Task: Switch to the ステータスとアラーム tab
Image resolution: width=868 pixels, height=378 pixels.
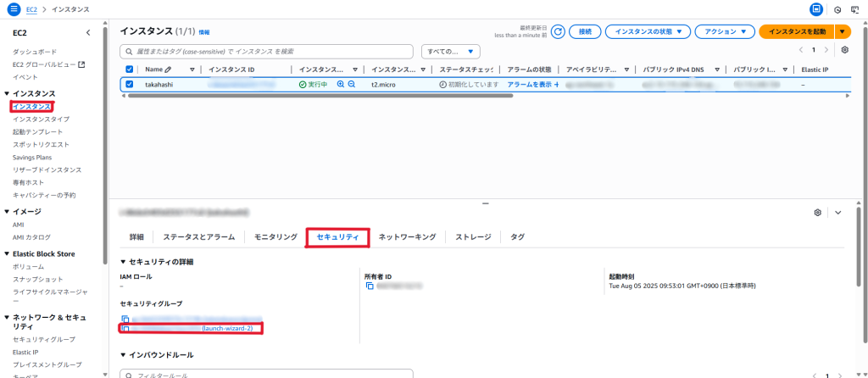Action: pyautogui.click(x=198, y=236)
